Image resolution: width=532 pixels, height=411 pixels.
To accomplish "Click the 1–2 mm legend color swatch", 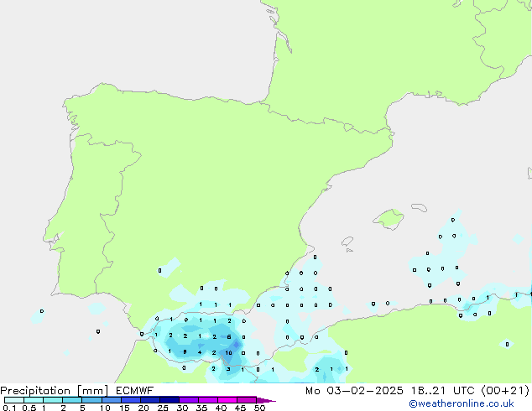I will (x=53, y=400).
